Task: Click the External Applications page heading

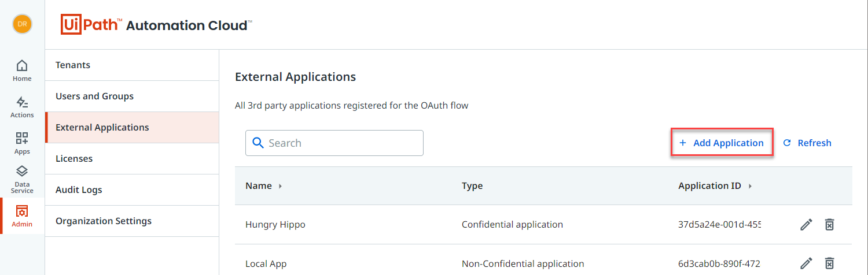Action: 295,76
